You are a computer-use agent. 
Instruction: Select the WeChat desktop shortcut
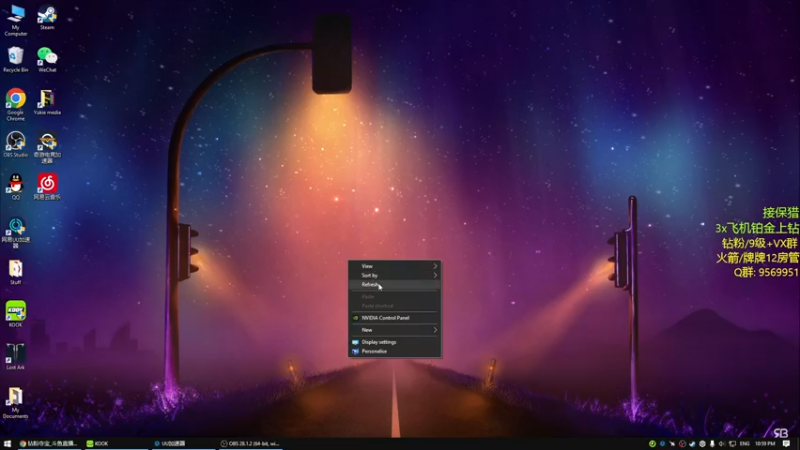click(x=47, y=60)
